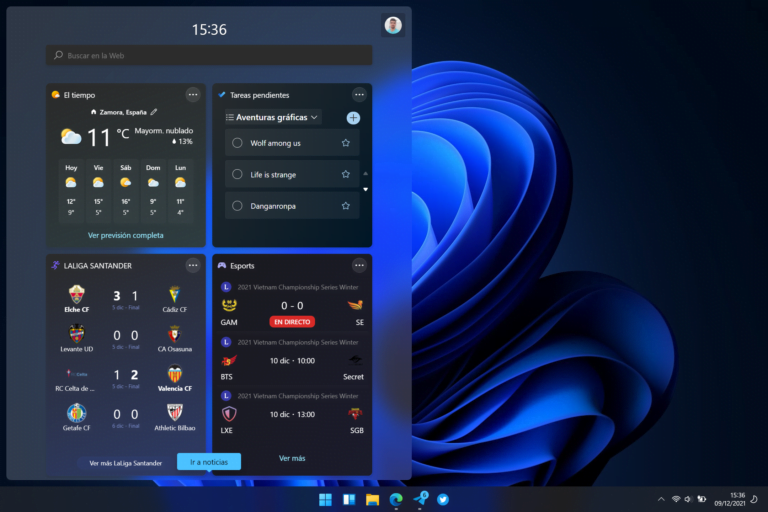The image size is (768, 512).
Task: Click LXE team shield logo
Action: [229, 414]
